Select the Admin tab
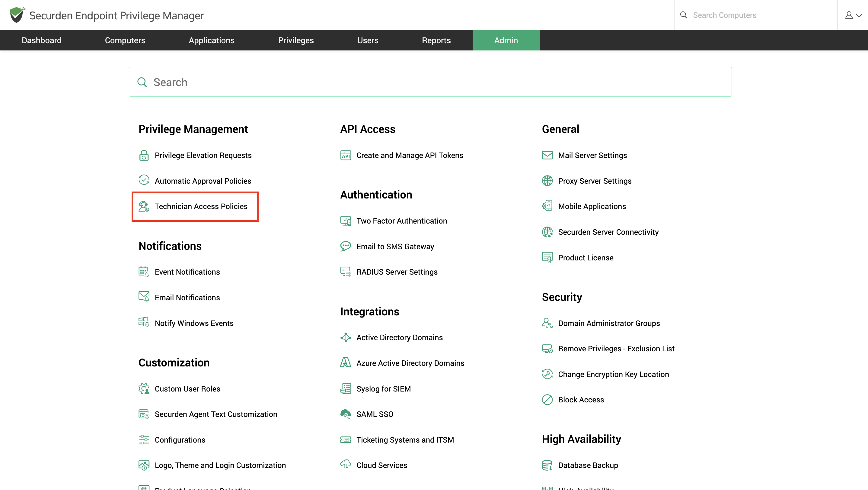Screen dimensions: 868x490 (x=506, y=40)
